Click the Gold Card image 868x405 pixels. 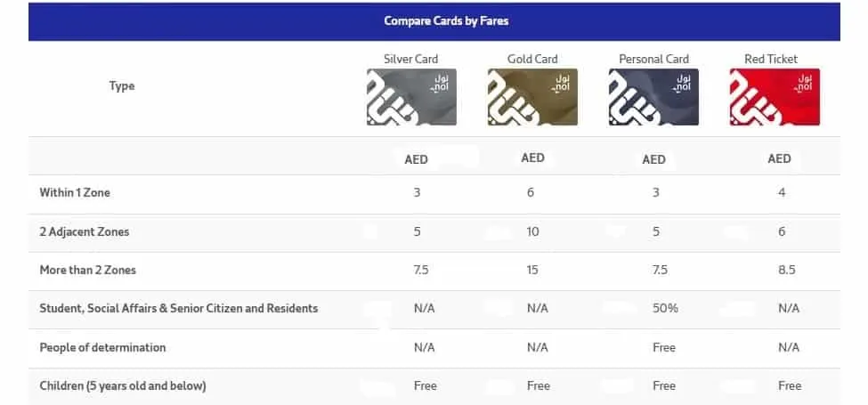(x=532, y=97)
